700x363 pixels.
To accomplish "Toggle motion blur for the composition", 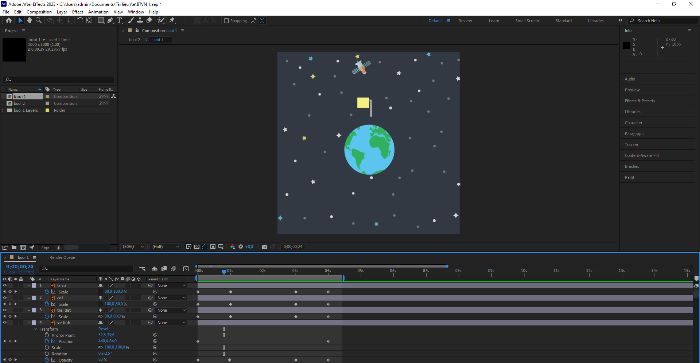I will click(174, 268).
